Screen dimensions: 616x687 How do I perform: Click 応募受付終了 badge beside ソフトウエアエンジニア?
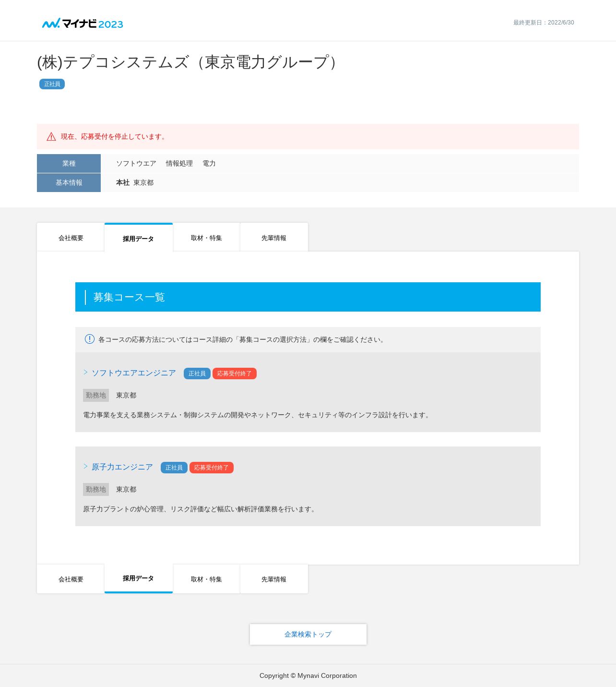235,374
